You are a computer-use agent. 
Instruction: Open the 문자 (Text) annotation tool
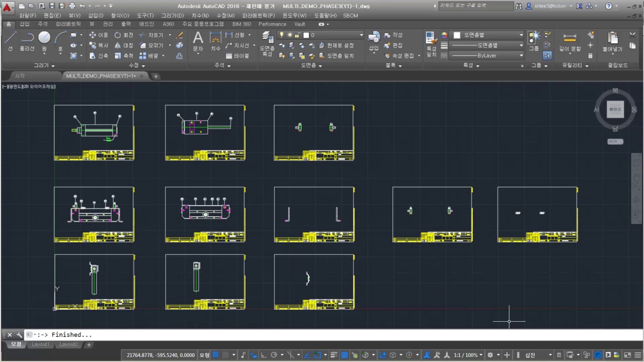click(x=198, y=41)
